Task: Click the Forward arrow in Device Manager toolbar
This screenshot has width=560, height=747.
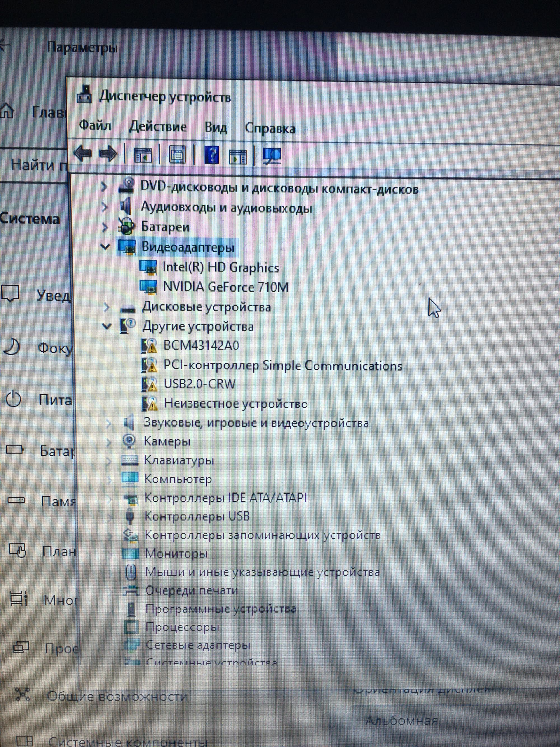Action: 108,154
